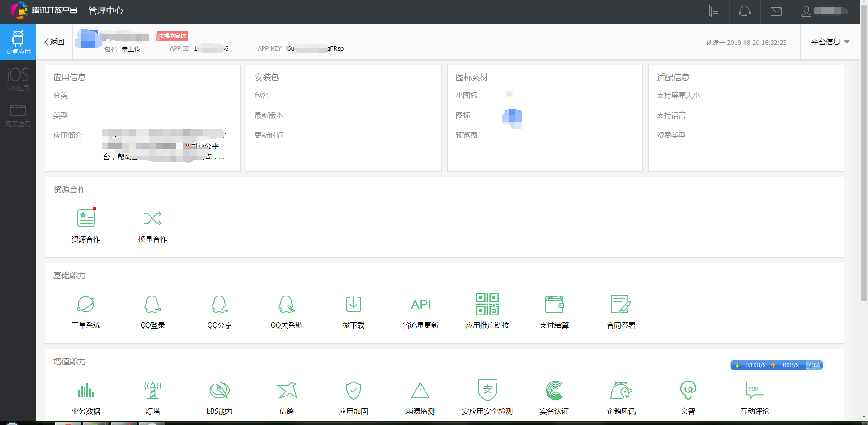
Task: Open 实名认证 real-name verification icon
Action: click(554, 390)
